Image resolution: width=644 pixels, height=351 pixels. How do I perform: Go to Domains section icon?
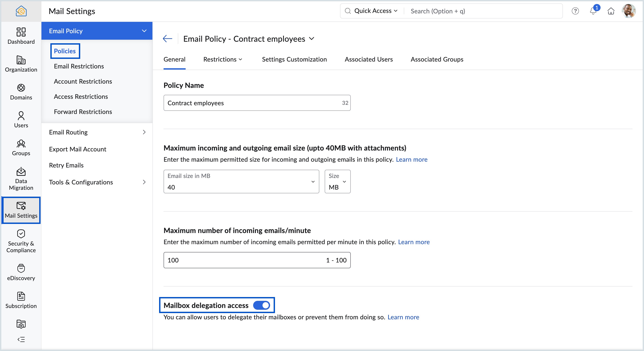[21, 88]
